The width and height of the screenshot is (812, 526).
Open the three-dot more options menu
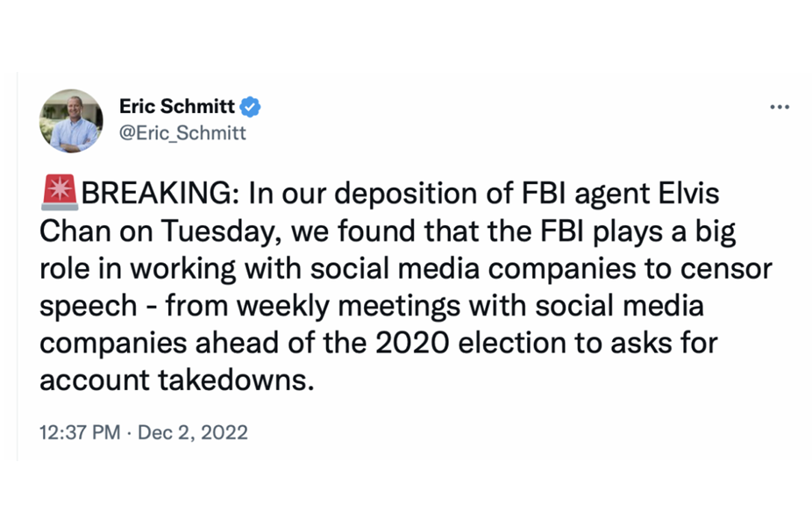pos(780,107)
